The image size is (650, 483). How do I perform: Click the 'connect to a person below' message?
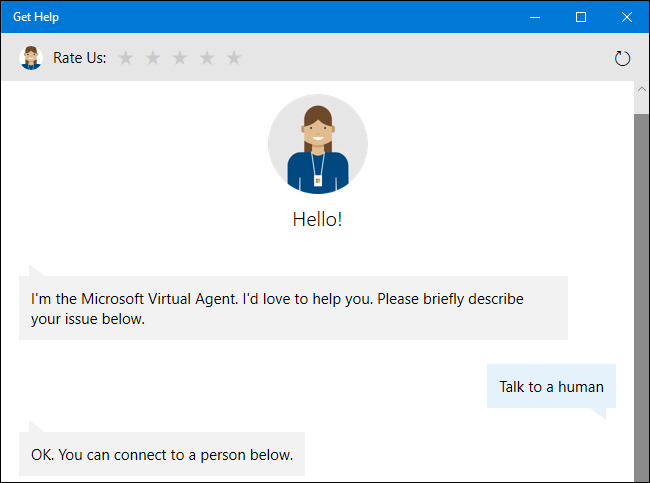[162, 455]
